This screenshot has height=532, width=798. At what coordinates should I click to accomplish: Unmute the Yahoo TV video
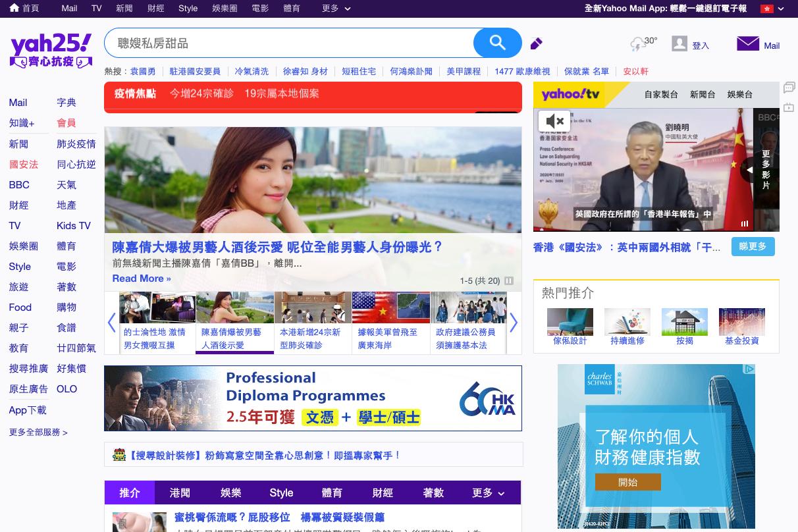click(554, 121)
